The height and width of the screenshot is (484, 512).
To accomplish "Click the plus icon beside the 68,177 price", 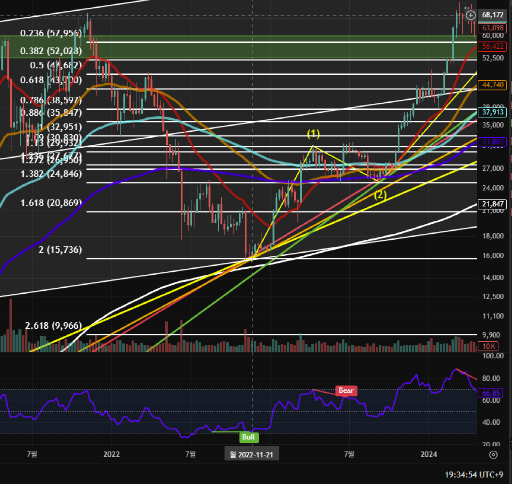I will 470,15.
